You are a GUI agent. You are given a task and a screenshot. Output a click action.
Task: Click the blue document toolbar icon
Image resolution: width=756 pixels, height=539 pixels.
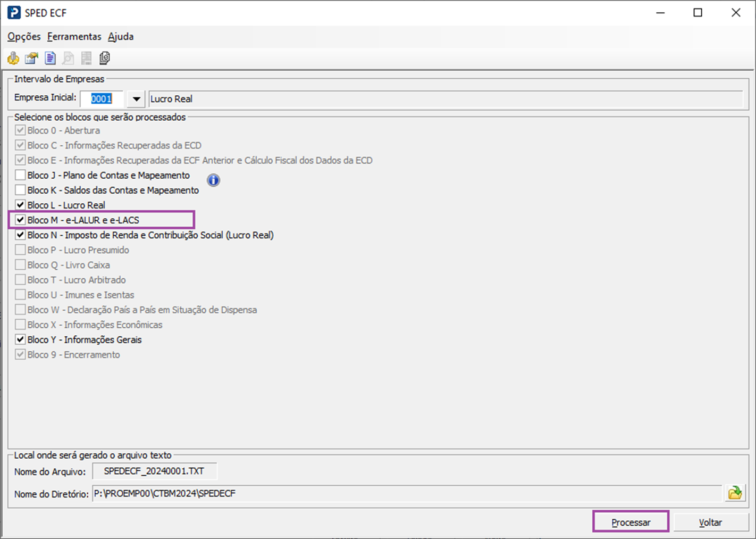[x=50, y=58]
